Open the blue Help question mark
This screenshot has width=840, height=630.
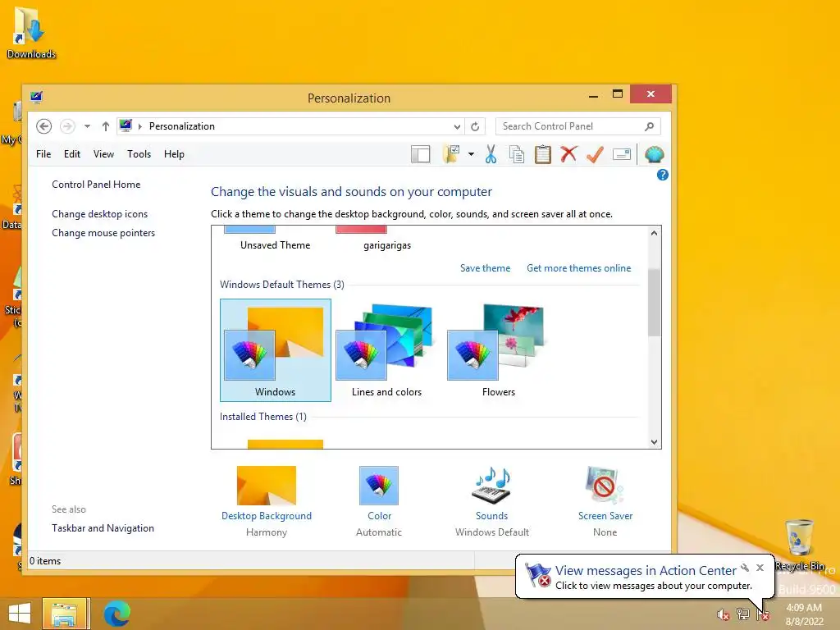[x=663, y=175]
